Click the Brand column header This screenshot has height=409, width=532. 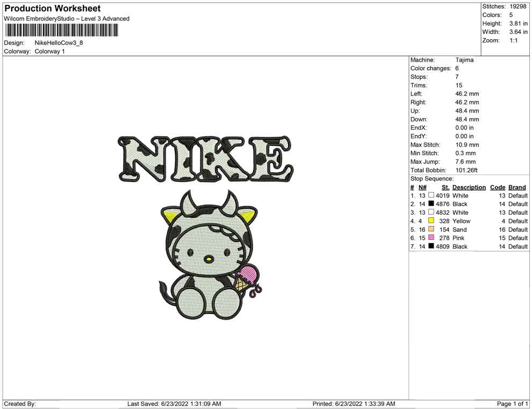(x=517, y=187)
